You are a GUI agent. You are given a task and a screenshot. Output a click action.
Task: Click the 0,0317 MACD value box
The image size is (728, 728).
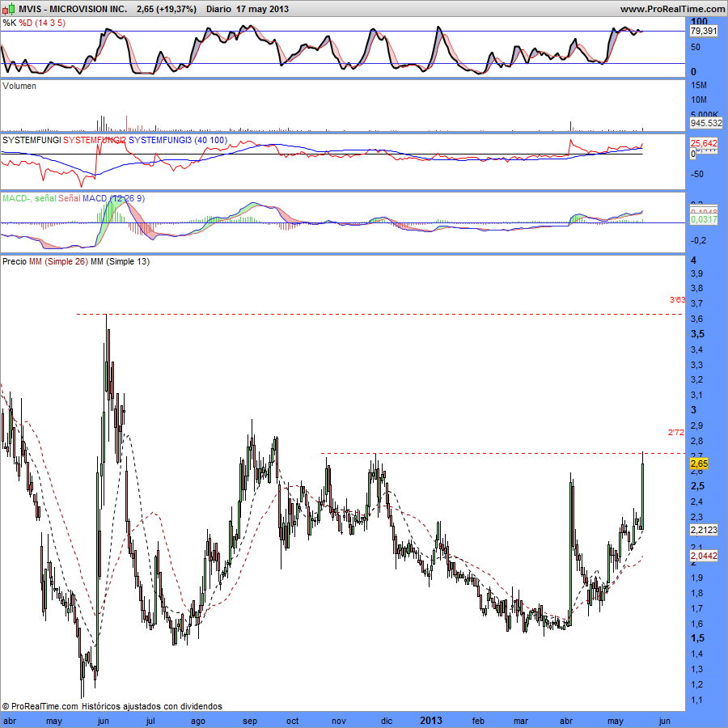704,219
